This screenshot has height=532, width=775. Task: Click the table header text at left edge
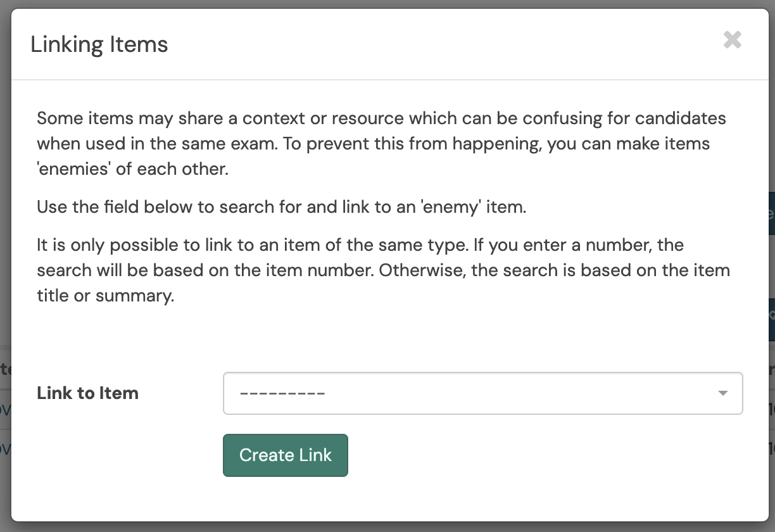[4, 370]
